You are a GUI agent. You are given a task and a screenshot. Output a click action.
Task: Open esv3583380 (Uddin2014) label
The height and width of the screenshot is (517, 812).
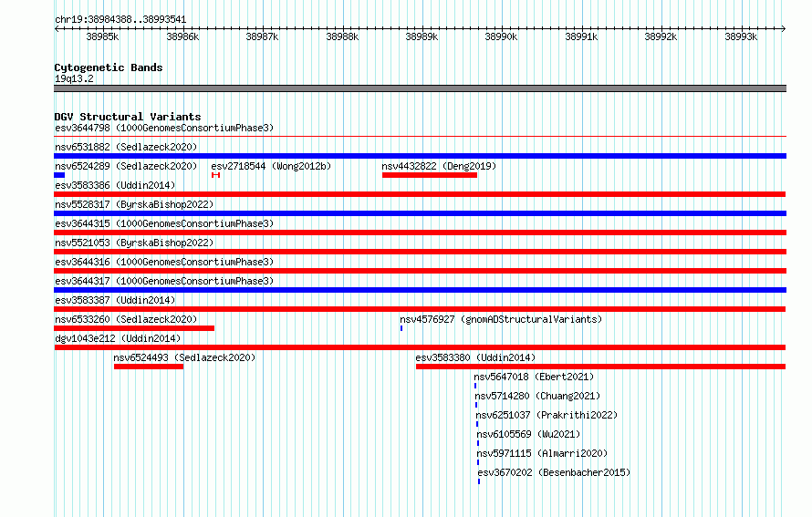475,357
